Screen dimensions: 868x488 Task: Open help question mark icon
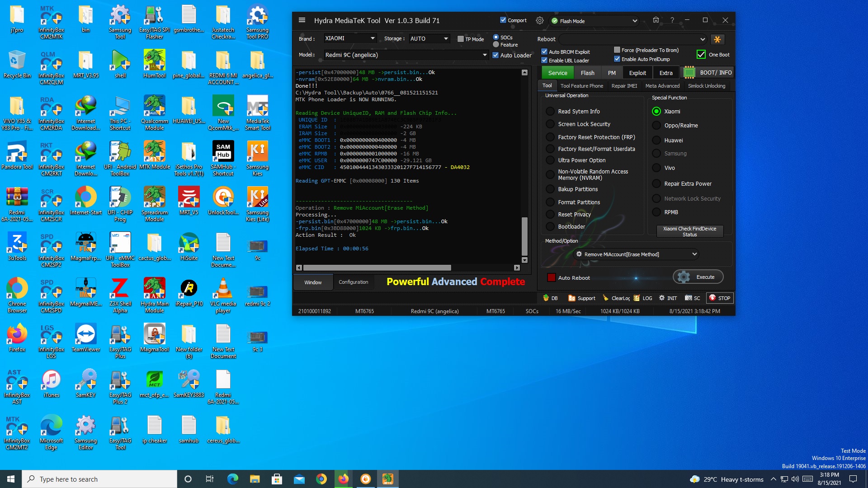coord(672,20)
